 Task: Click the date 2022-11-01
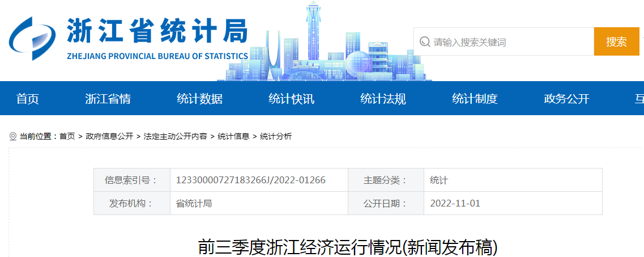(x=455, y=203)
